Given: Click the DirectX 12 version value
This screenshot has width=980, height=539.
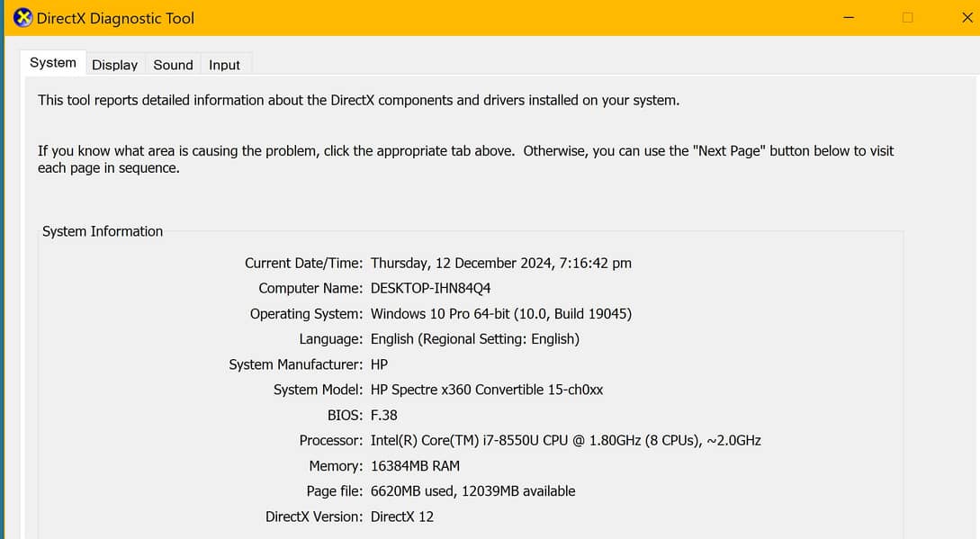Looking at the screenshot, I should tap(401, 517).
